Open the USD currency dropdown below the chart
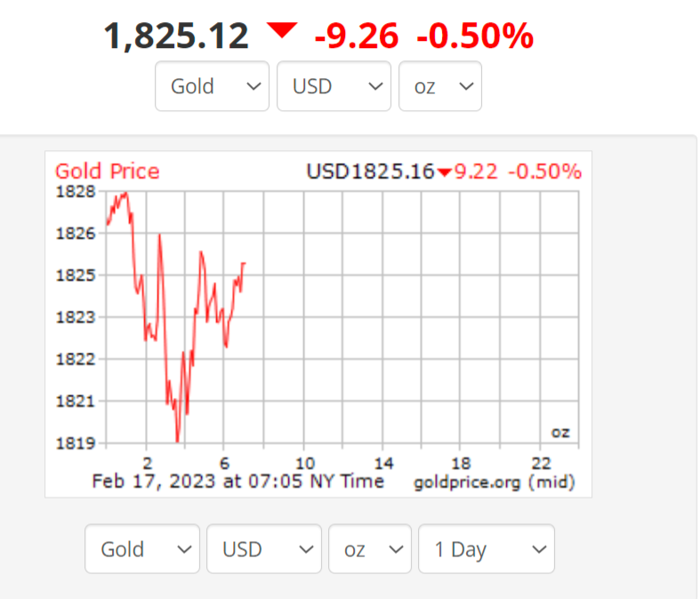This screenshot has height=599, width=700. (x=263, y=549)
